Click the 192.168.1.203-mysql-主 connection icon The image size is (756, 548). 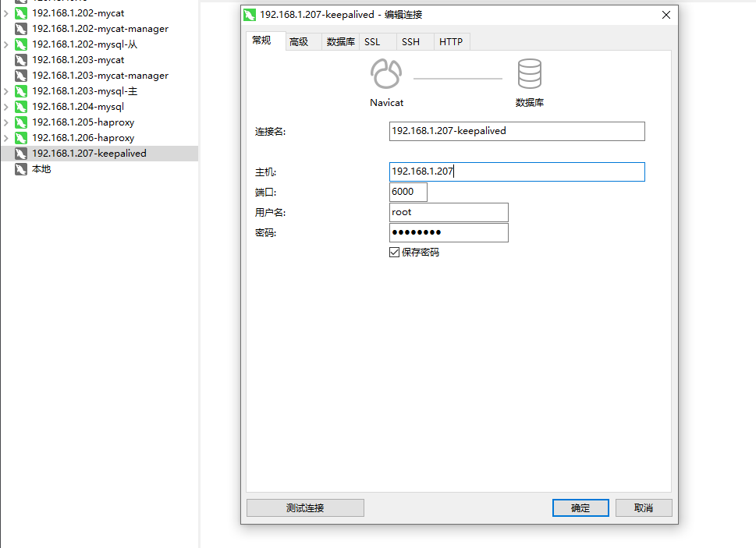point(21,91)
